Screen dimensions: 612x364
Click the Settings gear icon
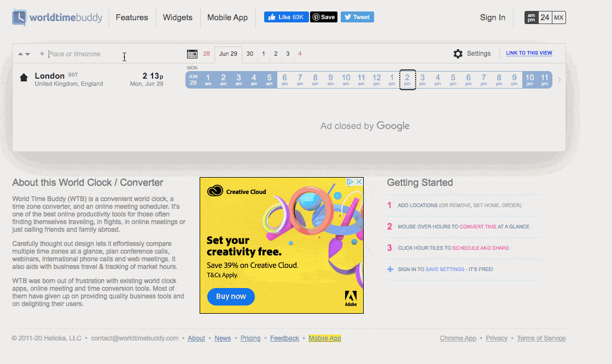click(x=458, y=54)
